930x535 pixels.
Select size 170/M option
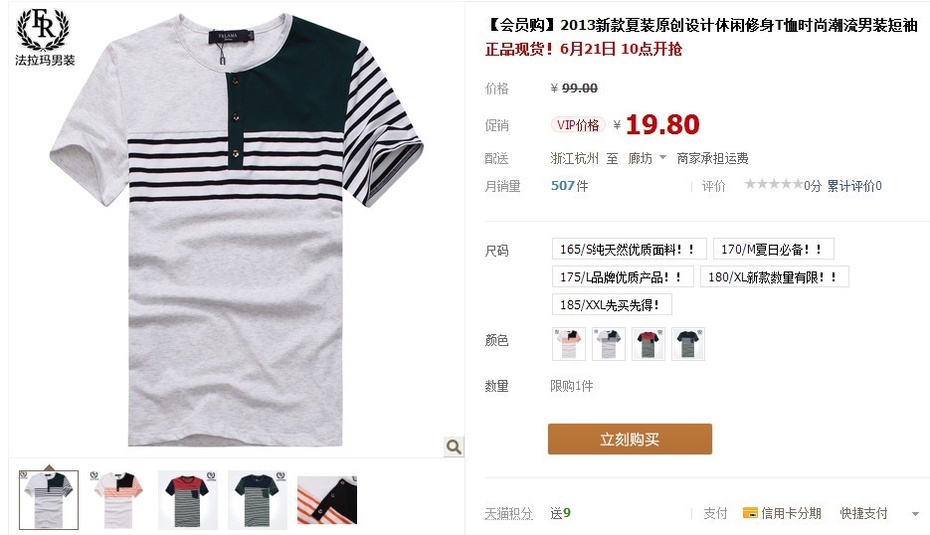[773, 249]
